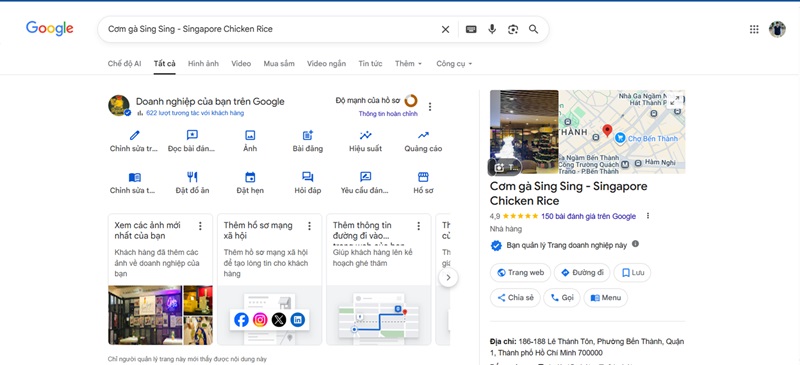The image size is (800, 365).
Task: Open the latest customer photos collage
Action: coord(160,315)
